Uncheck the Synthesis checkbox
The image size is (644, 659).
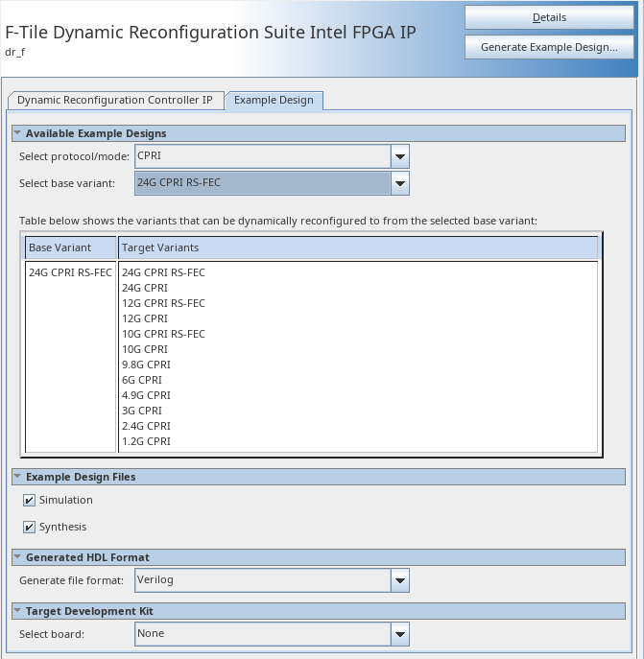(29, 527)
